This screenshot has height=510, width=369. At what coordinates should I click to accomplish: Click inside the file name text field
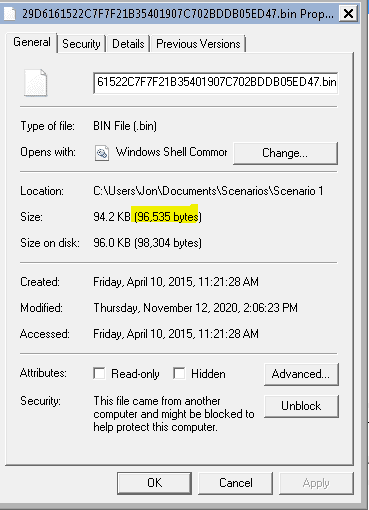[x=216, y=83]
